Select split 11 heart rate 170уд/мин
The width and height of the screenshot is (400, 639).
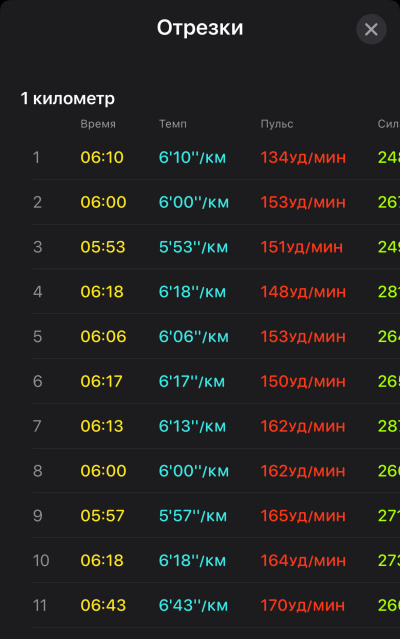[303, 606]
